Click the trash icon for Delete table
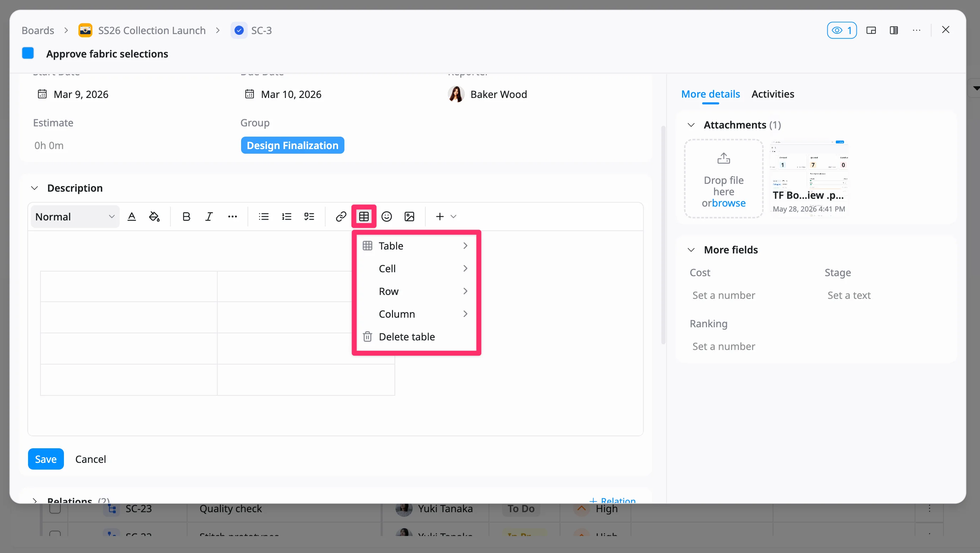The height and width of the screenshot is (553, 980). [367, 336]
